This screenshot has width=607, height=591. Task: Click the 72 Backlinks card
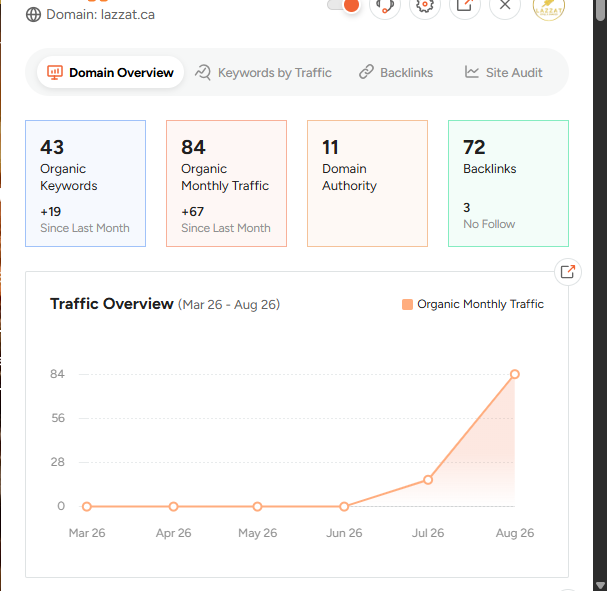[x=508, y=183]
